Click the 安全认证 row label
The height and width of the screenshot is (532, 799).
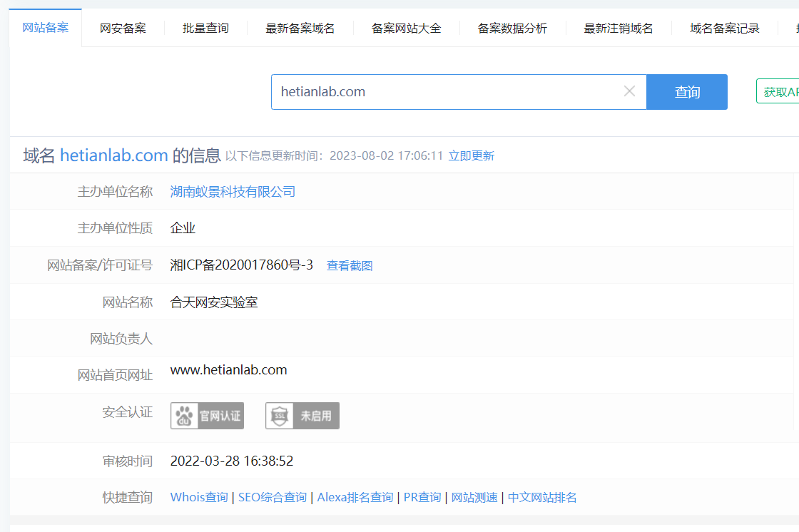tap(128, 411)
